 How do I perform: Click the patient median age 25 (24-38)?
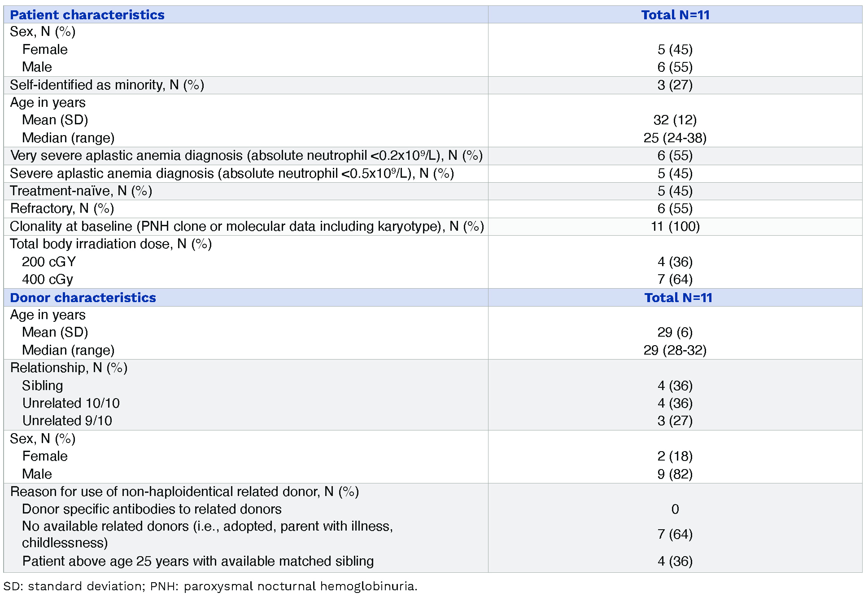tap(675, 138)
